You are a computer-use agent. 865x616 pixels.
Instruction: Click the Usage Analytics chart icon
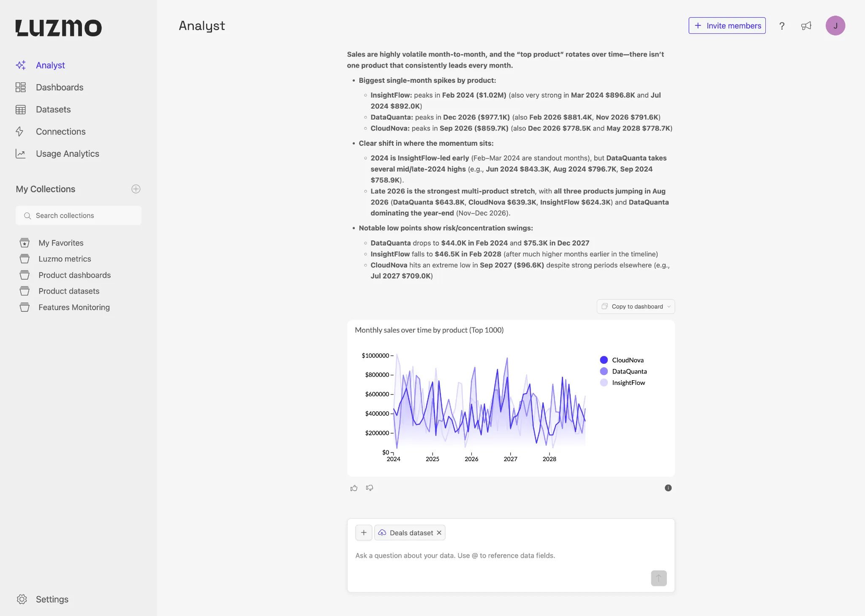tap(21, 154)
